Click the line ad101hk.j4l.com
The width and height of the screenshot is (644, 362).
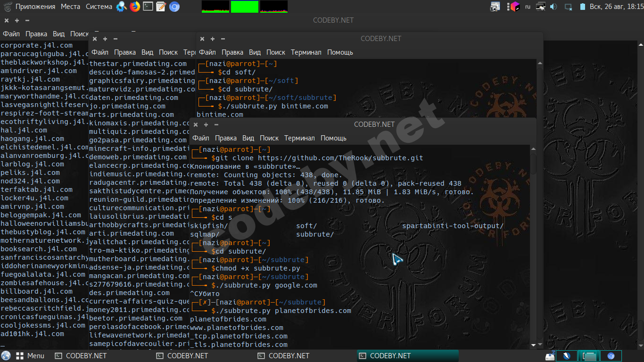[x=33, y=334]
